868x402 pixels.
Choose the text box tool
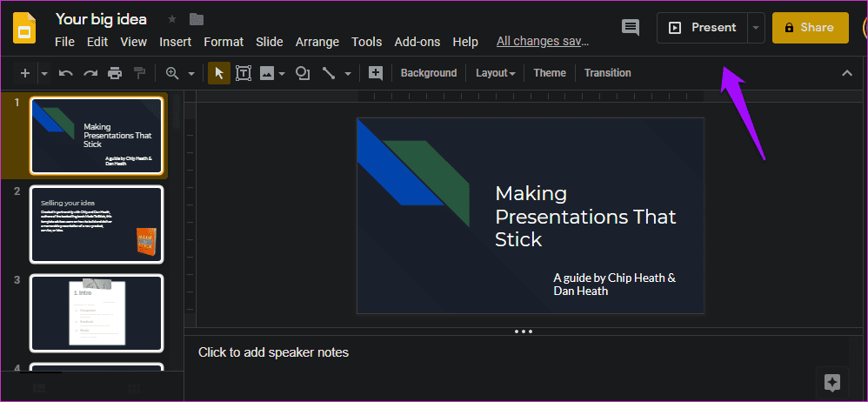tap(244, 73)
